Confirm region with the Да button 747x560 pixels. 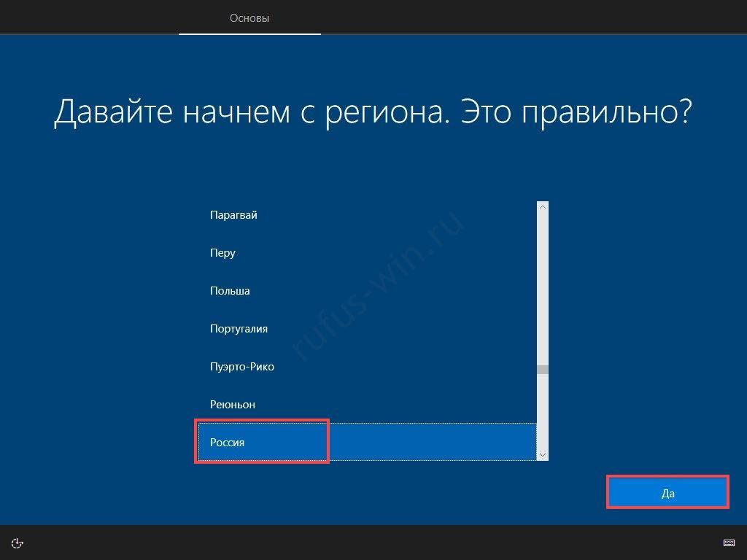point(667,493)
